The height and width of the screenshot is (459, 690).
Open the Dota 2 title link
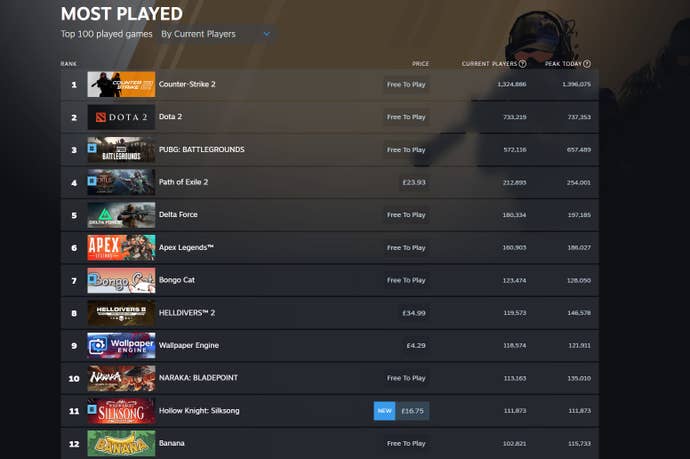pyautogui.click(x=170, y=117)
